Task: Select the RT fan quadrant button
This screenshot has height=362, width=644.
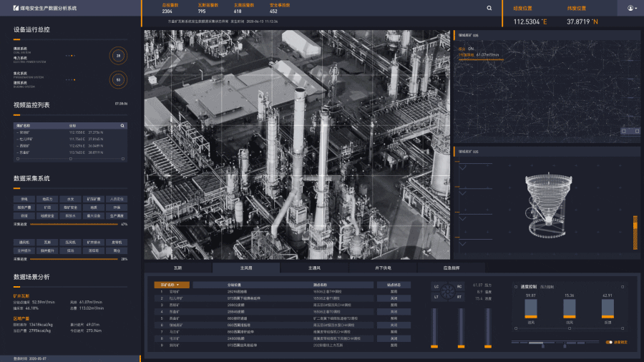Action: click(459, 297)
